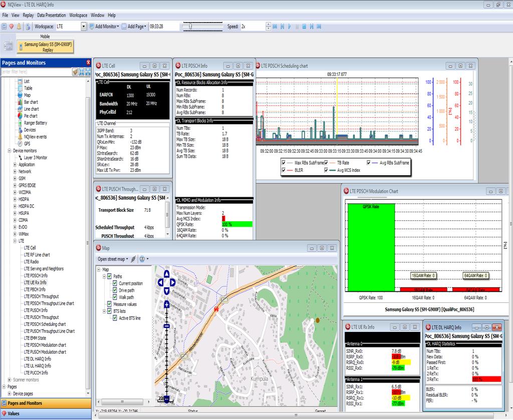Select LTE UE Rx Info in the tree
Viewport: 513px width, 420px height.
point(35,282)
